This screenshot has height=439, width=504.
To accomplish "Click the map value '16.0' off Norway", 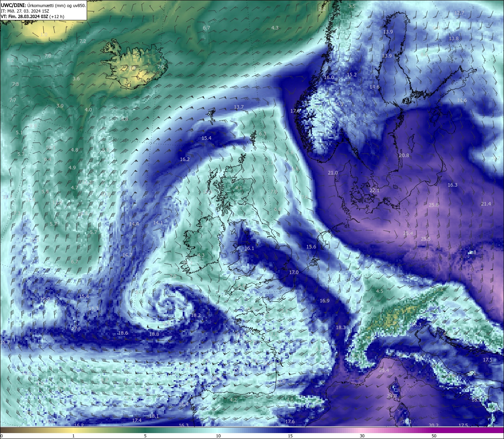I will click(x=328, y=77).
